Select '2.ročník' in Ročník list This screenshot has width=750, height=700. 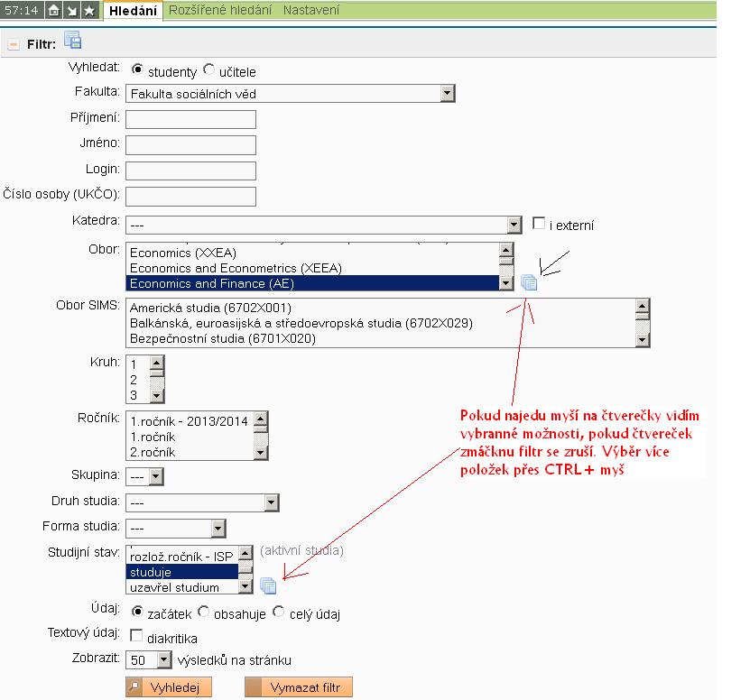pyautogui.click(x=190, y=452)
